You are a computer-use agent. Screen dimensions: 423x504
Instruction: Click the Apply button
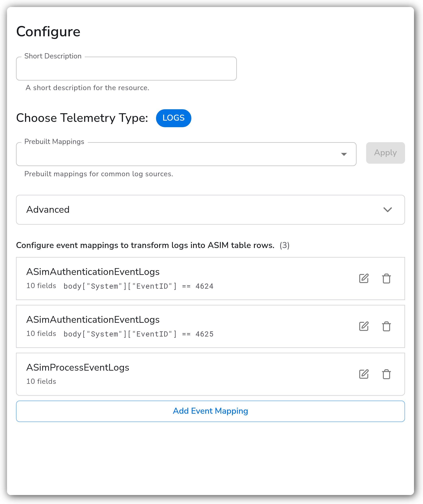[x=385, y=153]
